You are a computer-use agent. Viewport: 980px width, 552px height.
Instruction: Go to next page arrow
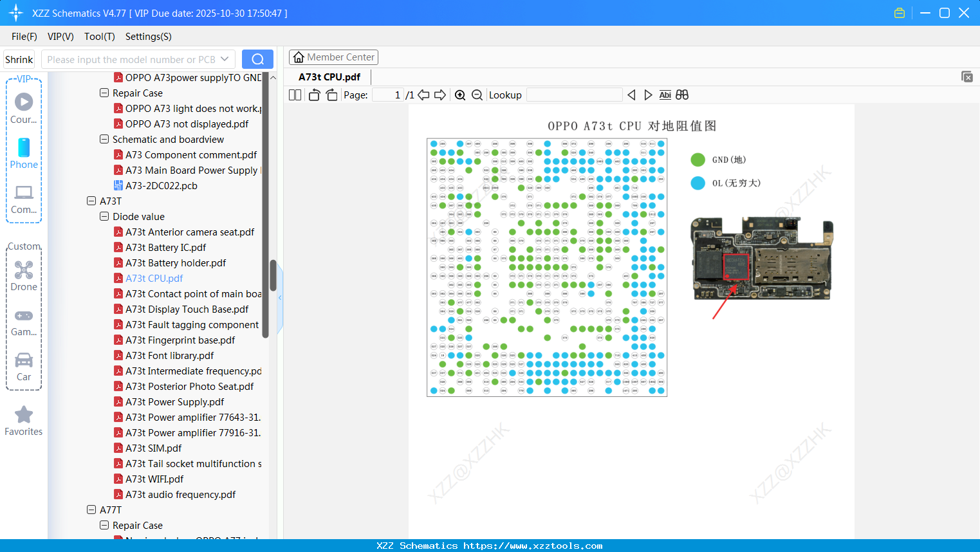pyautogui.click(x=440, y=95)
